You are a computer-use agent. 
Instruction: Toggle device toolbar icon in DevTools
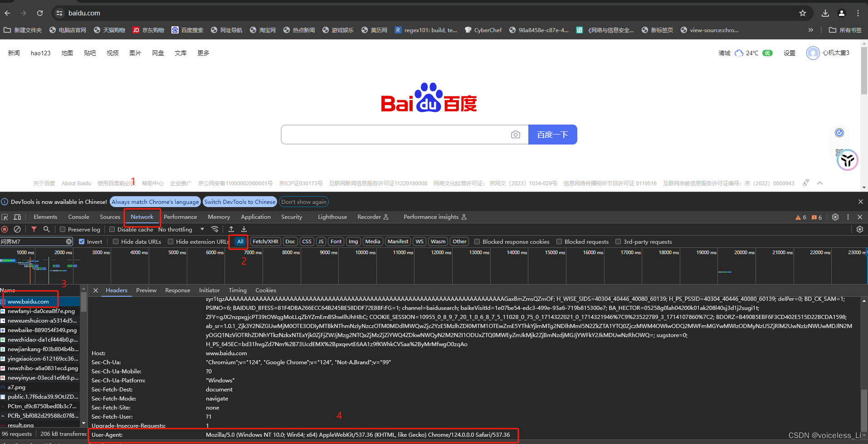(18, 217)
